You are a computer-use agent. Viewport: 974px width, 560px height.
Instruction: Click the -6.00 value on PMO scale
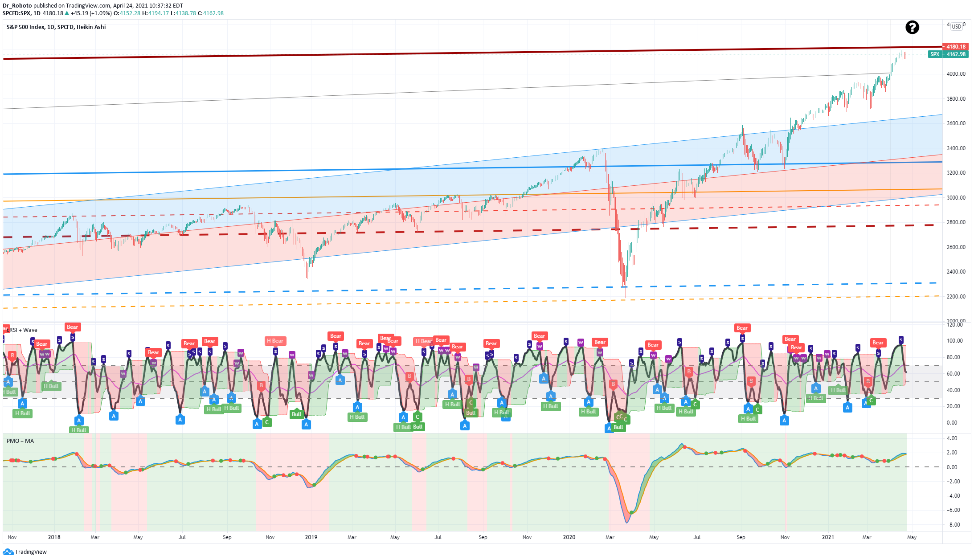[x=953, y=510]
